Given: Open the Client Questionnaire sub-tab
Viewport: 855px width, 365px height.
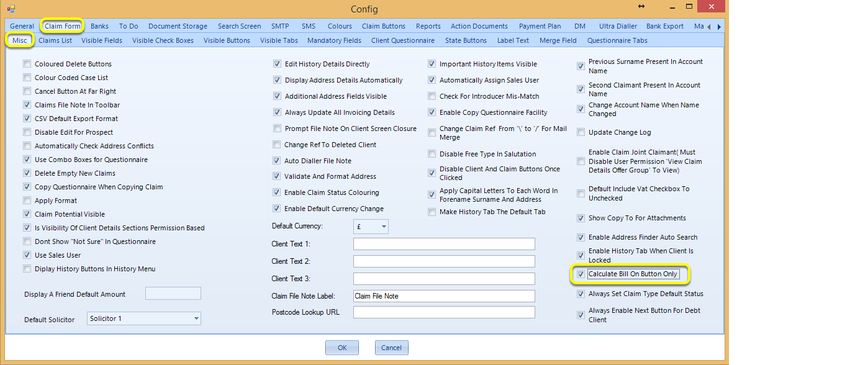Looking at the screenshot, I should [403, 40].
